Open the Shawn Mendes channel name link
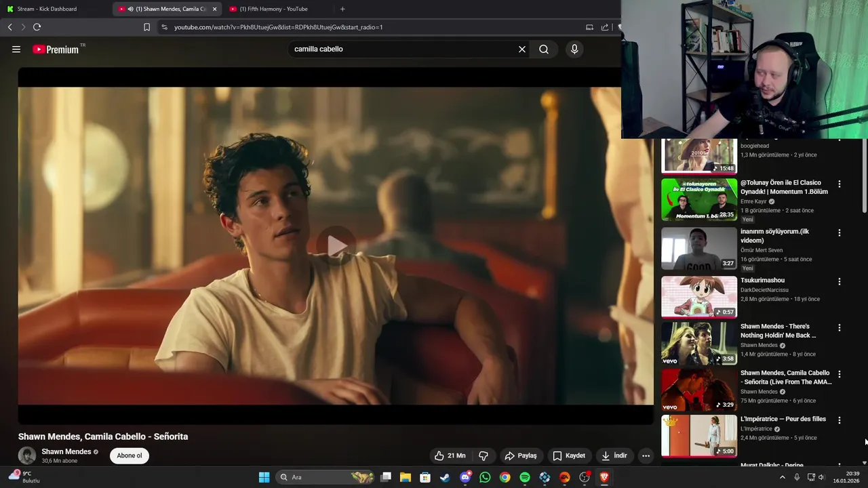868x488 pixels. 66,451
